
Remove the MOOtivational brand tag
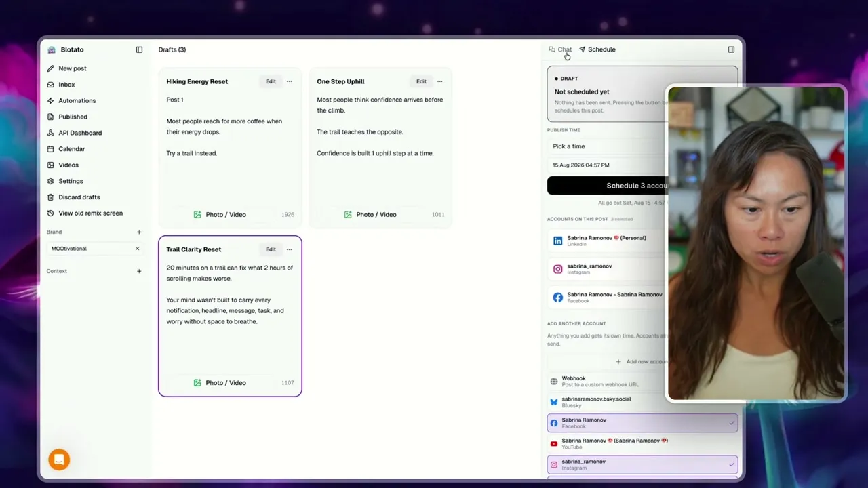(x=137, y=249)
